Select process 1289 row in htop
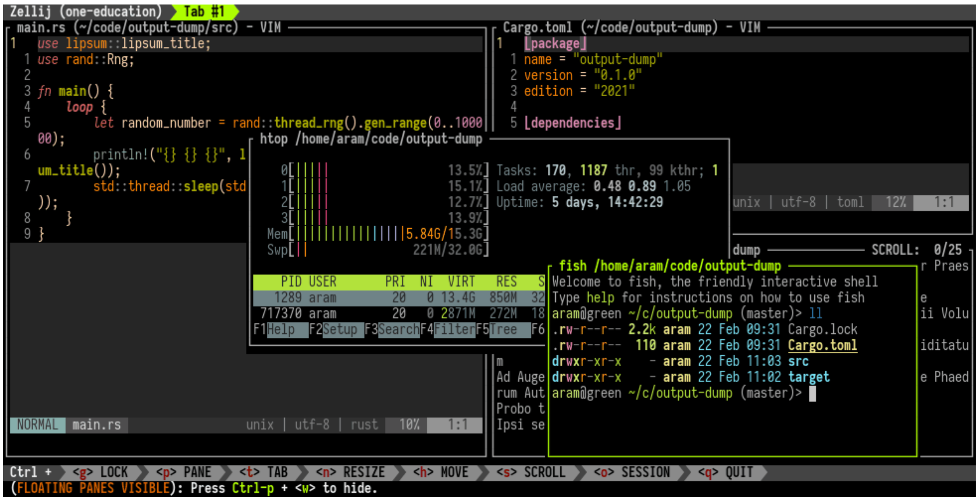 (399, 298)
